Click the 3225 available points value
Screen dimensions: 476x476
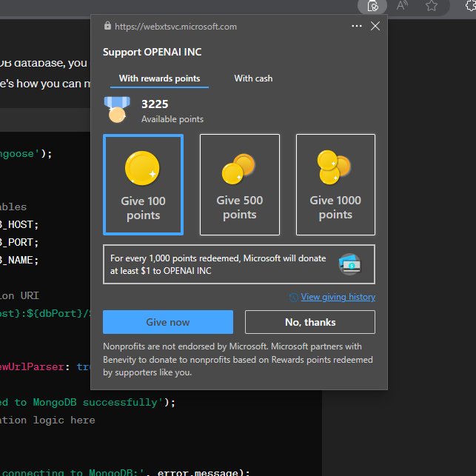155,104
